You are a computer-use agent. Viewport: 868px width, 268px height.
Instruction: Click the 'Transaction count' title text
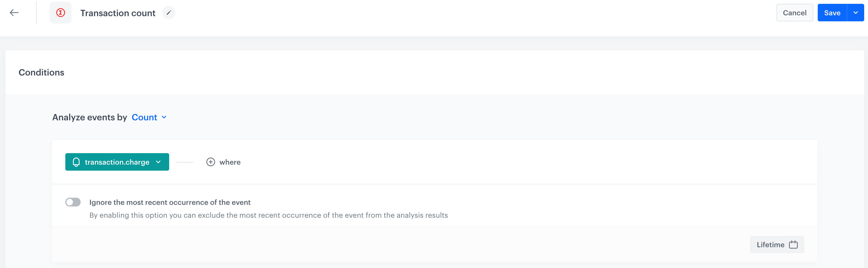click(118, 13)
